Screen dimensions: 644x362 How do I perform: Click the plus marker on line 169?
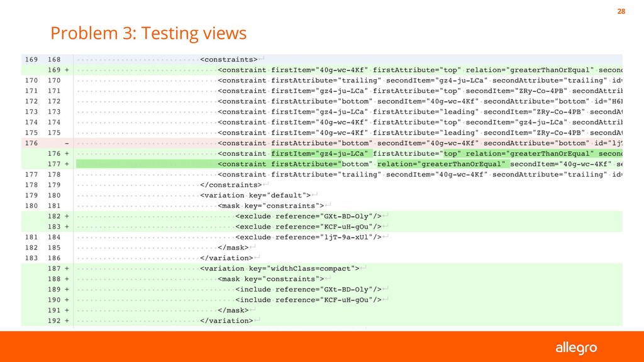tap(67, 70)
